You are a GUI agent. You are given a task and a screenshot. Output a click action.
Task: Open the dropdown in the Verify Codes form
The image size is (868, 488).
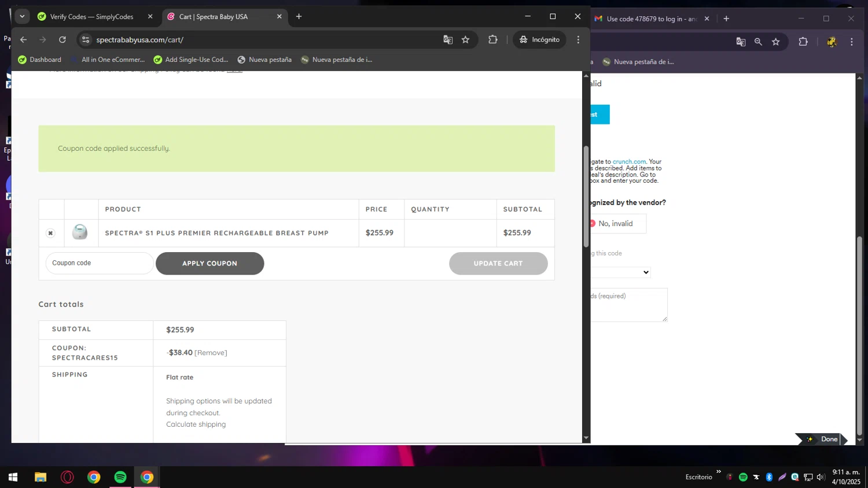(x=620, y=272)
